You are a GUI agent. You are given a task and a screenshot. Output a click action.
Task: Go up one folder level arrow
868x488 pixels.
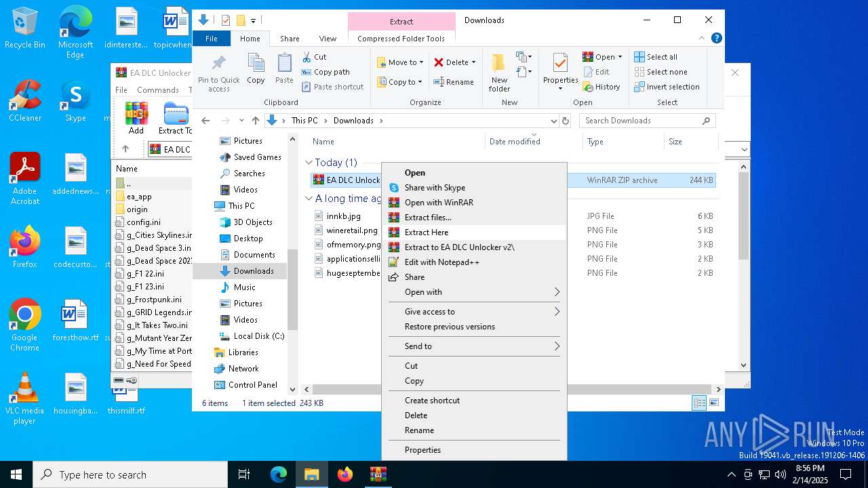255,121
